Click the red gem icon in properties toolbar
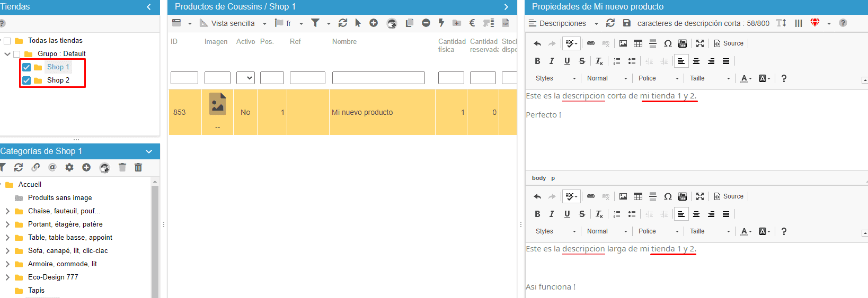The width and height of the screenshot is (868, 298). (815, 23)
